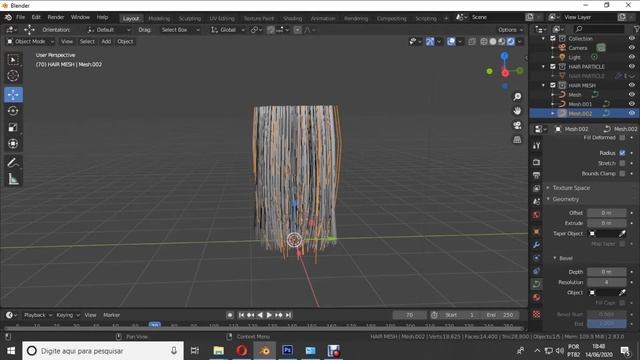Viewport: 640px width, 360px height.
Task: Switch to the Modeling workspace tab
Action: (159, 18)
